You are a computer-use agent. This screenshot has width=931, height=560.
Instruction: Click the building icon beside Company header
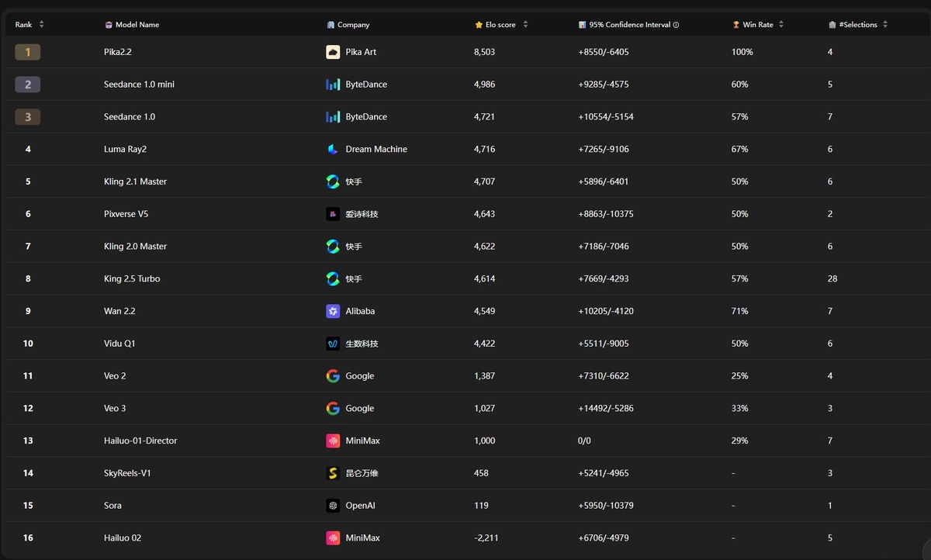tap(331, 25)
